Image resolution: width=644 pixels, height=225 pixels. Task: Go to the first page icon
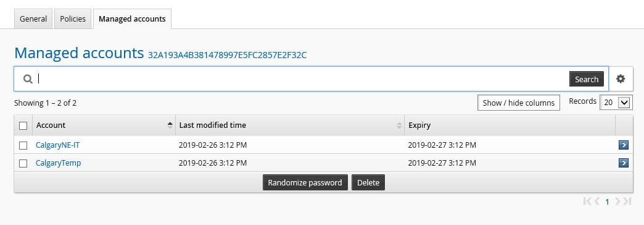pyautogui.click(x=587, y=201)
